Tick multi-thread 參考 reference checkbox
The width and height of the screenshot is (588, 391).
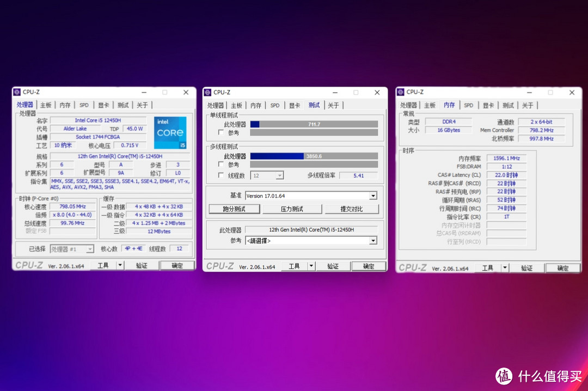[221, 164]
